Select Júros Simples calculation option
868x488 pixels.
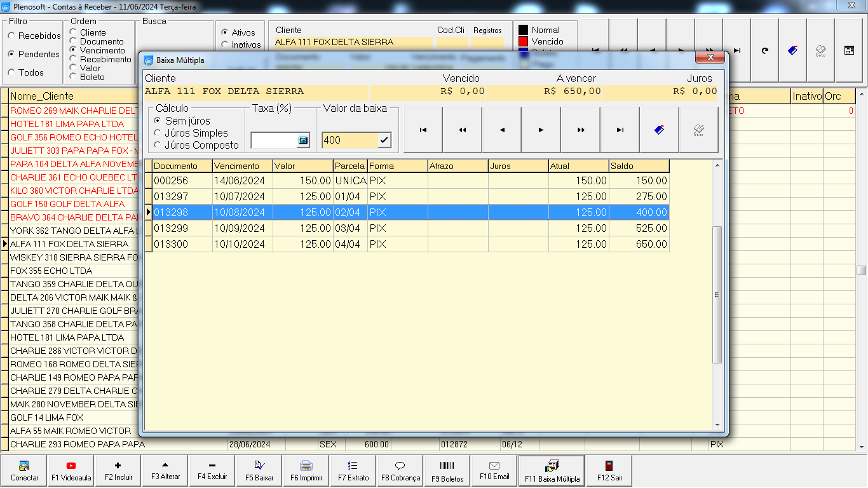[x=191, y=133]
